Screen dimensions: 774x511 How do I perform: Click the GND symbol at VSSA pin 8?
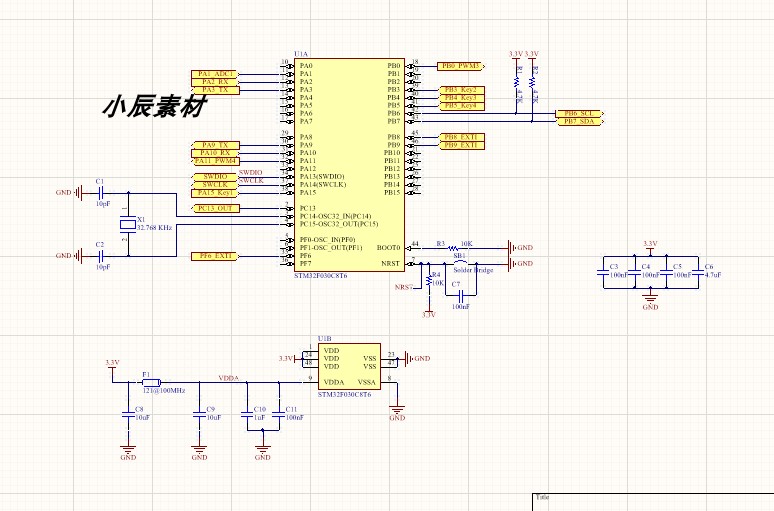[397, 413]
